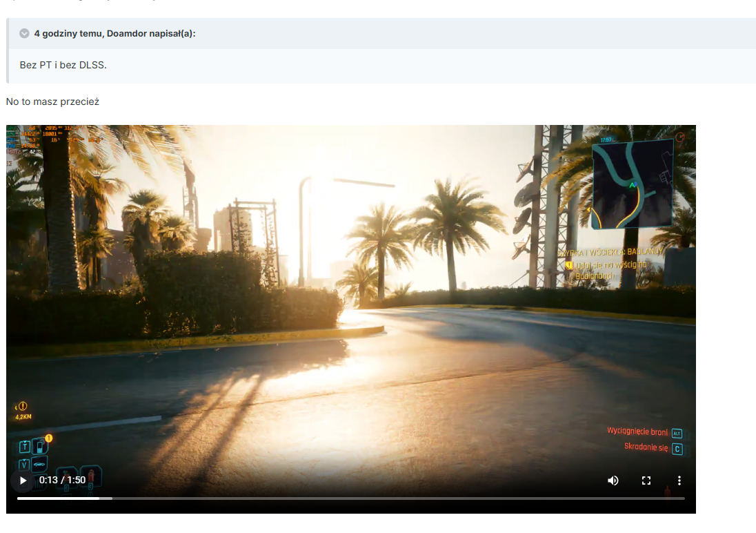Mute the video sound

point(613,481)
